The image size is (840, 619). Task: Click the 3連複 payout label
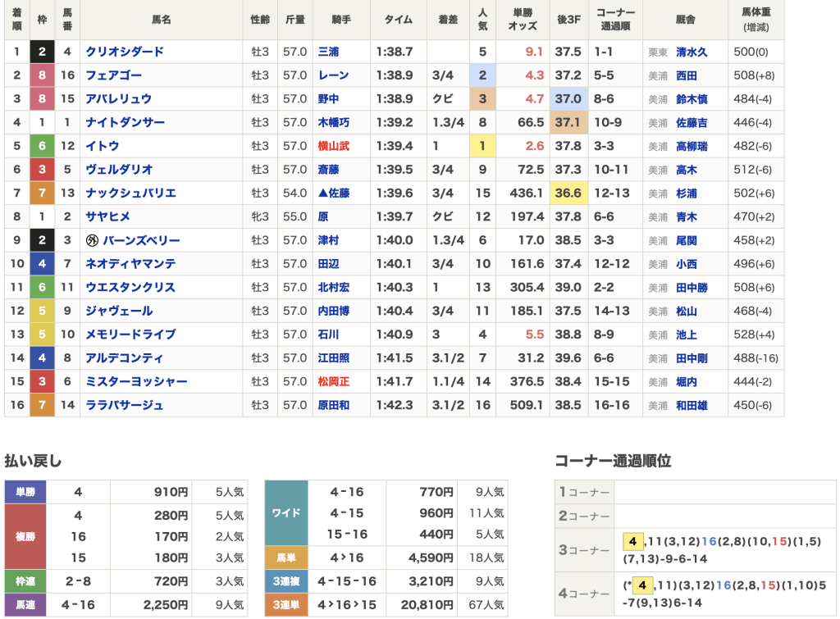click(286, 581)
